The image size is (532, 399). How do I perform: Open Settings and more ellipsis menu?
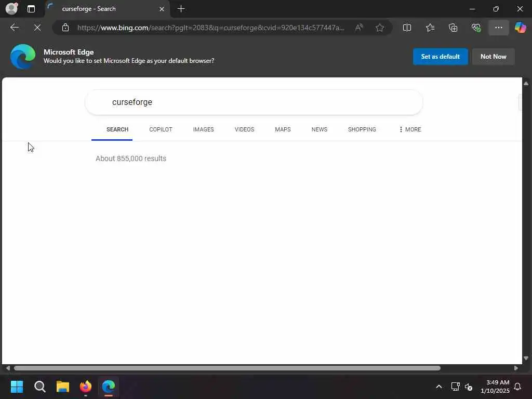[x=498, y=28]
